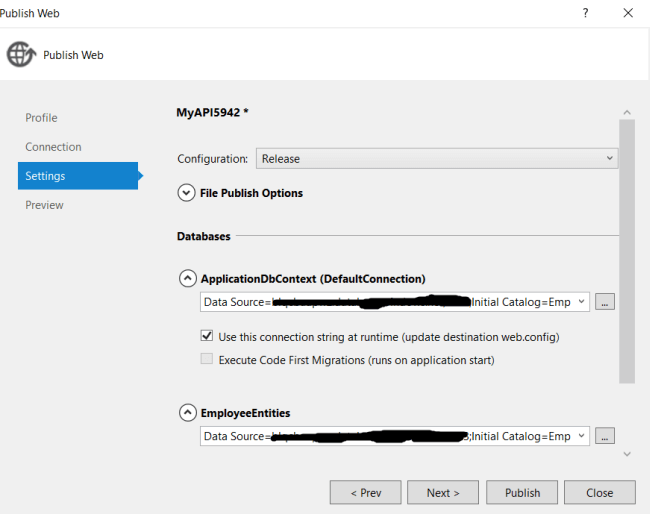Click the Publish Web globe icon

[21, 55]
